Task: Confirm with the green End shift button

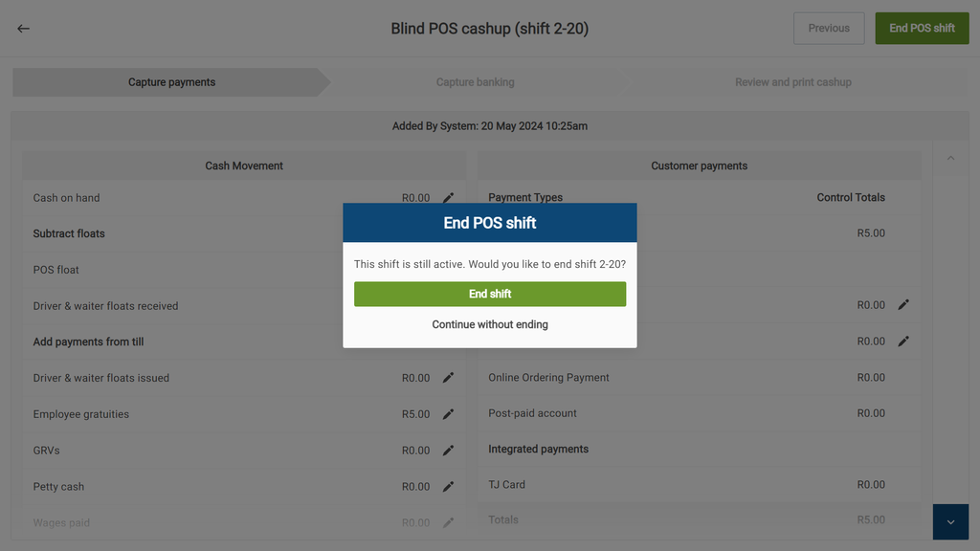Action: (x=490, y=295)
